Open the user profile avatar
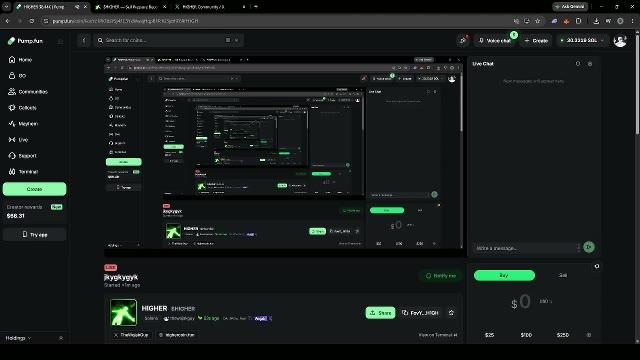 click(x=620, y=40)
